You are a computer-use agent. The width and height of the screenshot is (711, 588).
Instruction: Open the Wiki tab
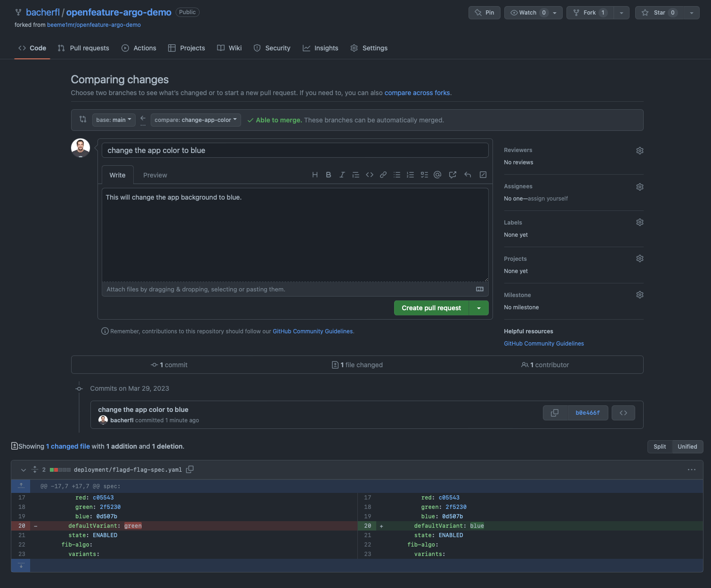click(x=229, y=48)
